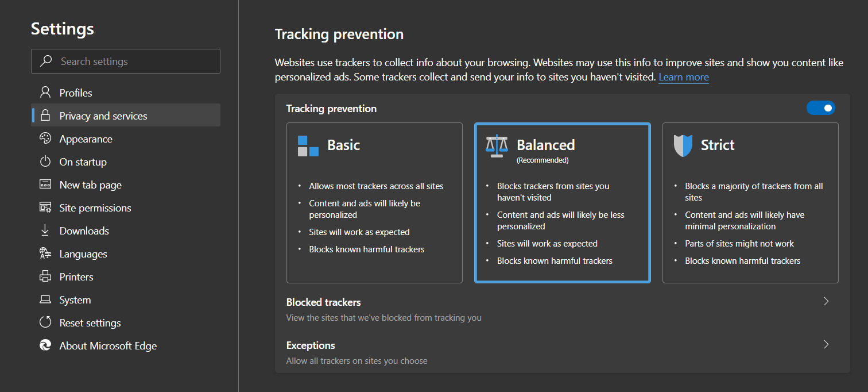Click the Printers icon in sidebar
This screenshot has width=868, height=392.
[x=45, y=276]
